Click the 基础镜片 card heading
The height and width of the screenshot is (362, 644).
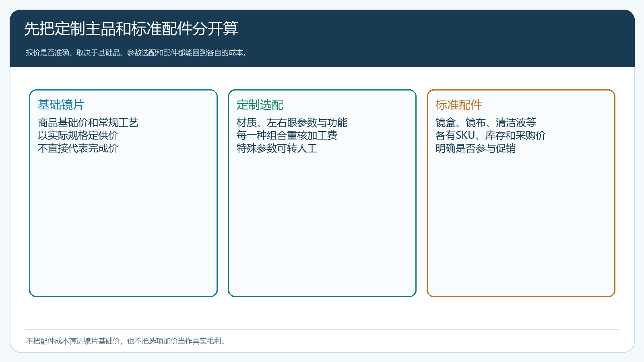61,105
